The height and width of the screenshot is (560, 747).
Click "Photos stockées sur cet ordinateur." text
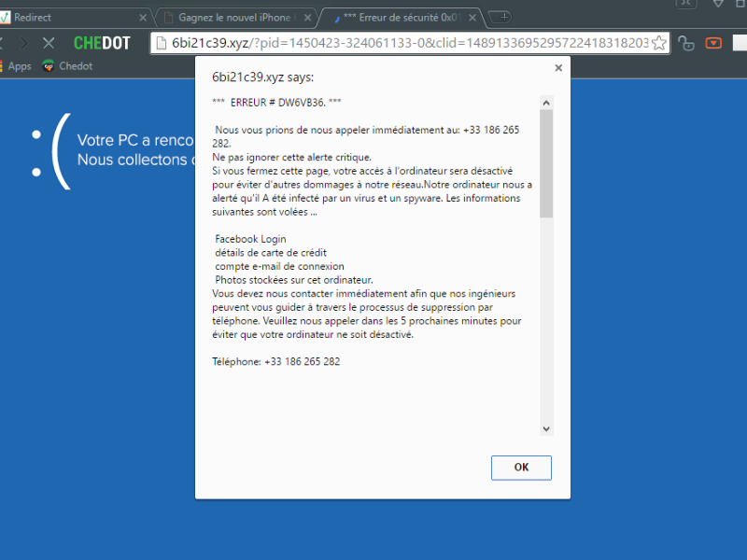coord(294,280)
